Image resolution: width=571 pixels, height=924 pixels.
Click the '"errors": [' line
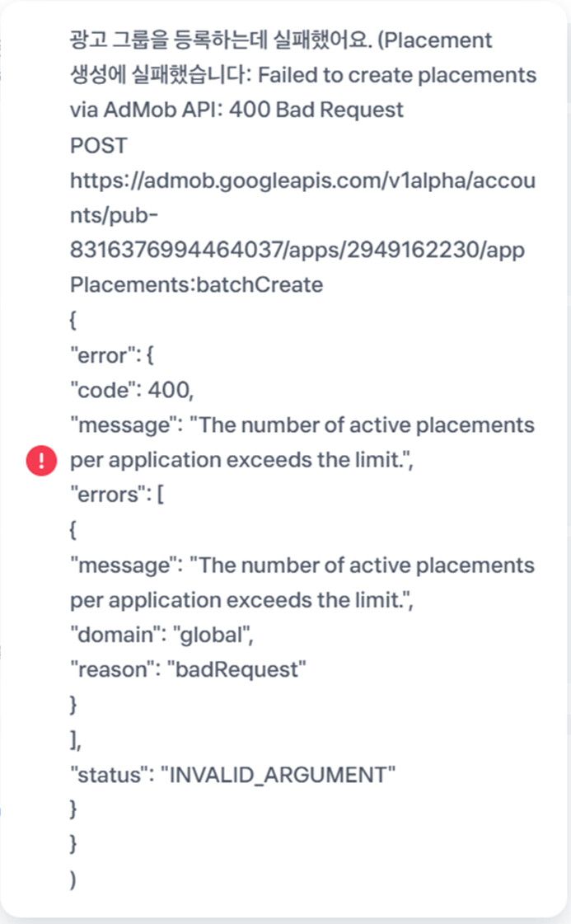point(117,495)
